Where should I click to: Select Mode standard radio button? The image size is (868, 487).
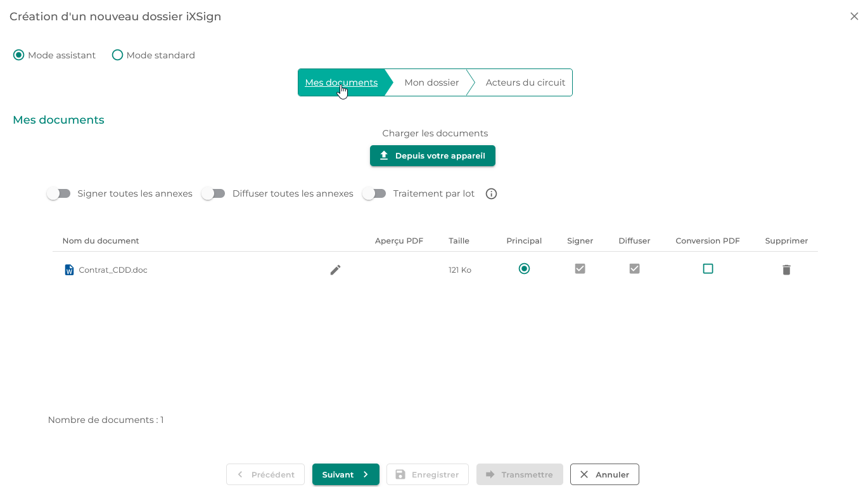(x=117, y=55)
